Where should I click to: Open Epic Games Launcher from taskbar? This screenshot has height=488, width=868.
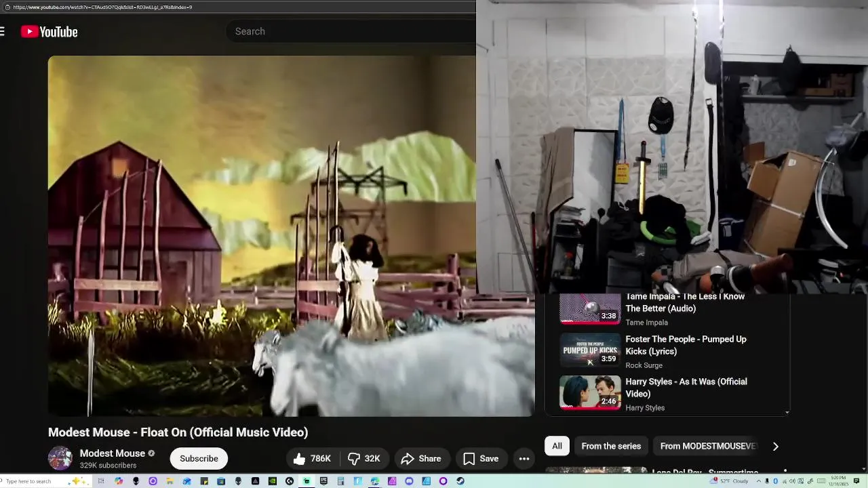[323, 481]
